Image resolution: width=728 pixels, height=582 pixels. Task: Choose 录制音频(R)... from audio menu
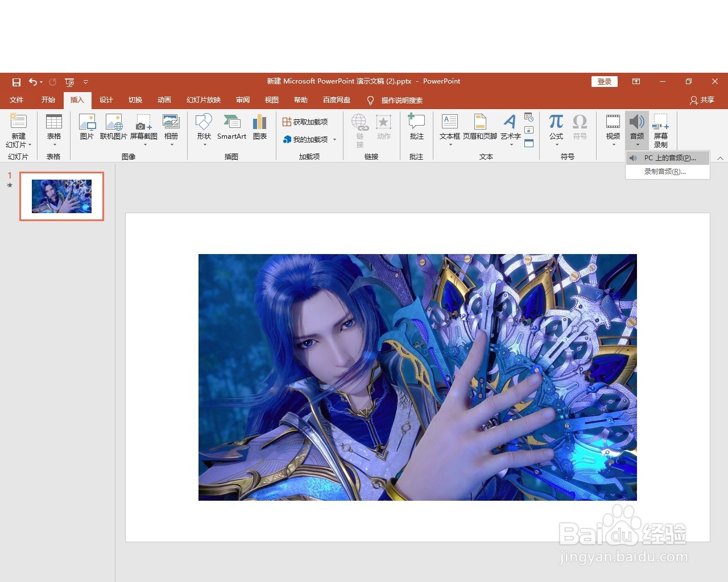pyautogui.click(x=668, y=172)
